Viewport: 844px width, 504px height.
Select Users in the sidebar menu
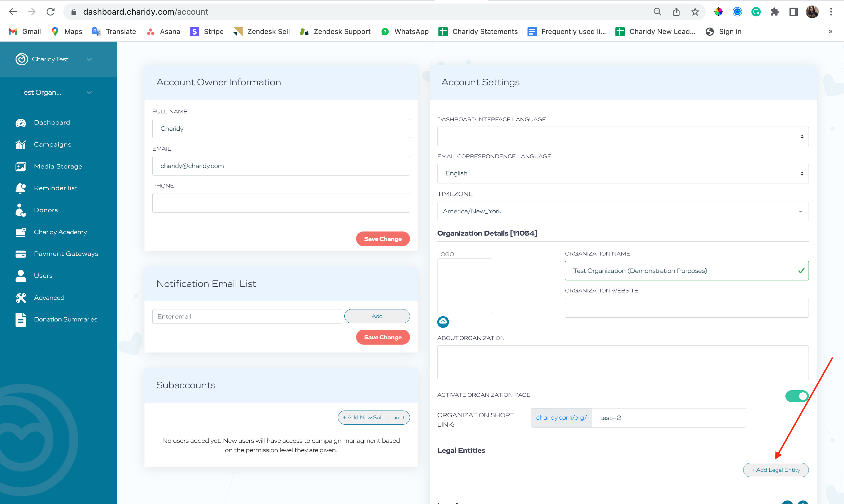pos(43,276)
